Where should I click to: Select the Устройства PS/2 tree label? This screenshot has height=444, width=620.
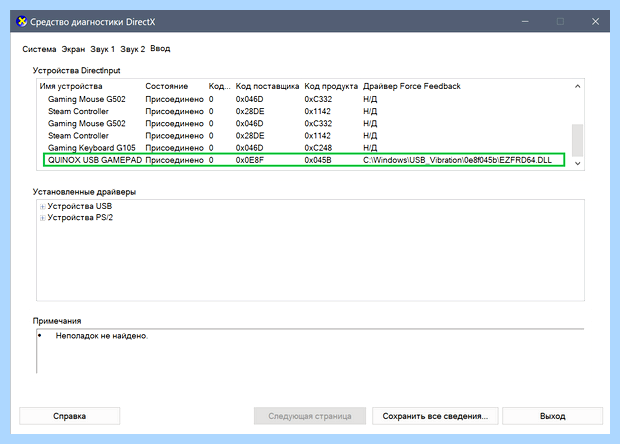[80, 217]
